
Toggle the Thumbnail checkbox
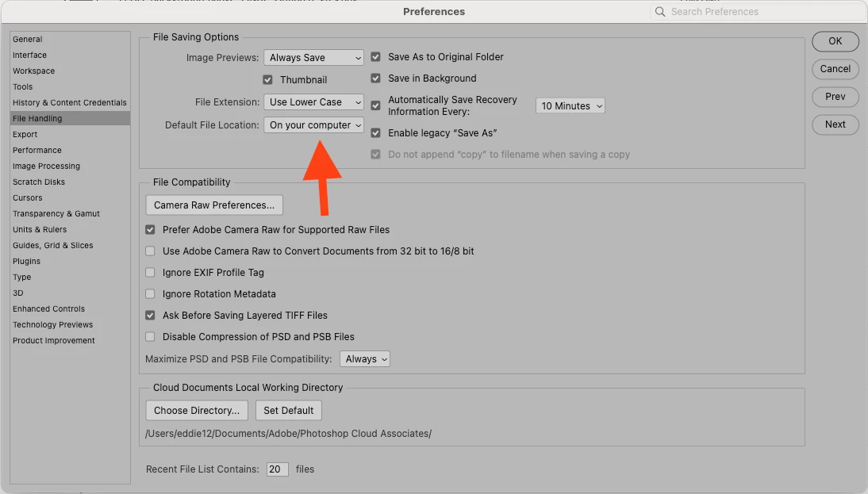click(x=268, y=79)
